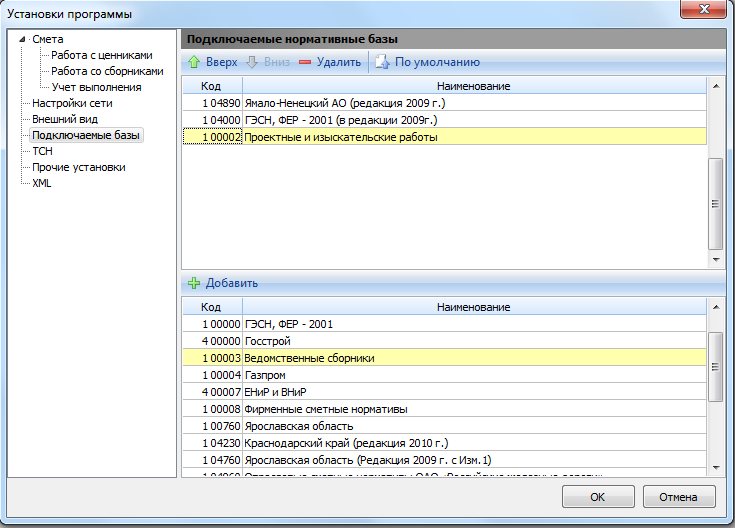
Task: Click the gray down arrow icon for Вниз
Action: 252,62
